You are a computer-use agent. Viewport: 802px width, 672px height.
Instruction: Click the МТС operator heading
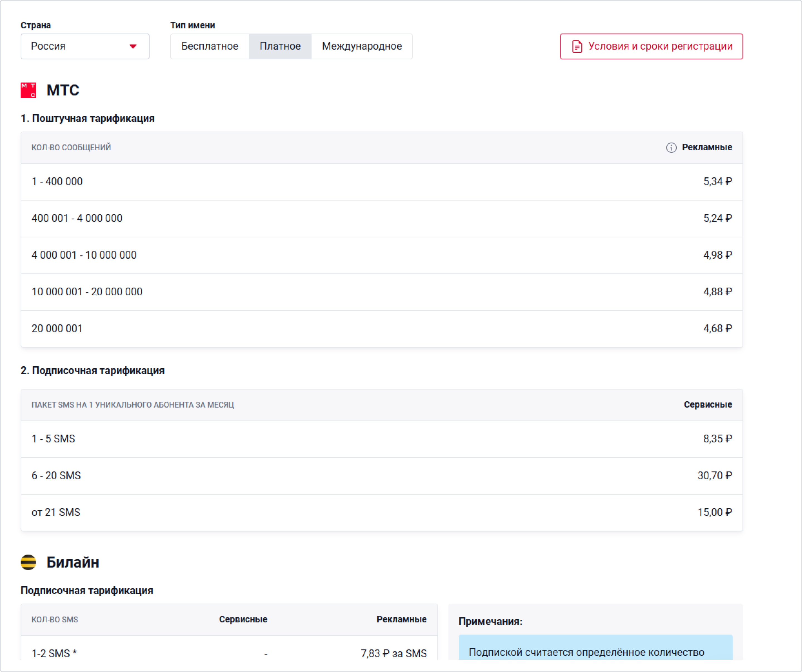coord(63,90)
